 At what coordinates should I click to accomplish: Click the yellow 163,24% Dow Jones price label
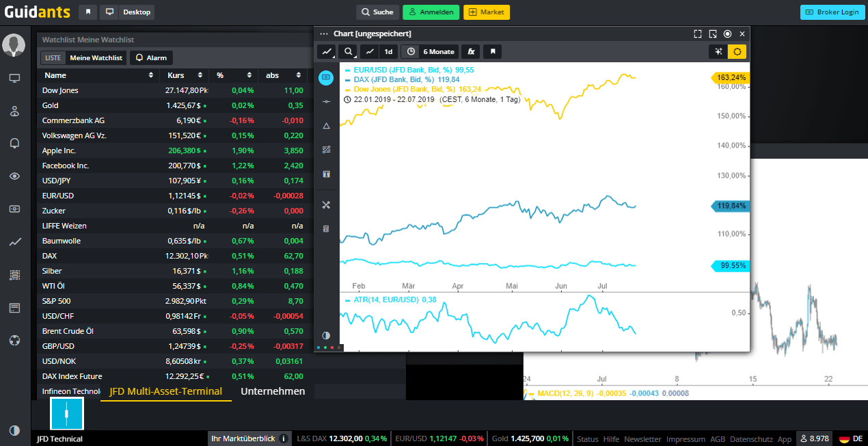[x=731, y=77]
